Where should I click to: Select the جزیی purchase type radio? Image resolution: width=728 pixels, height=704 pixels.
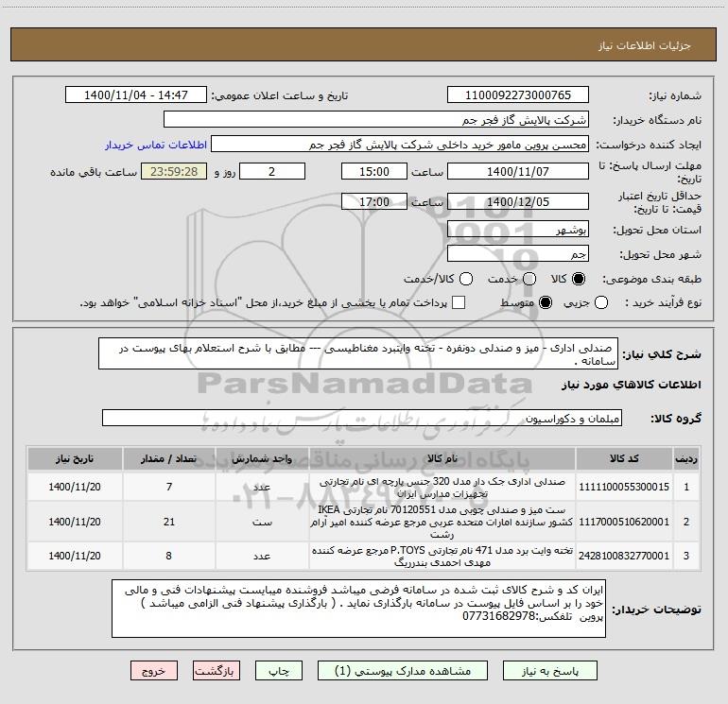tap(601, 302)
